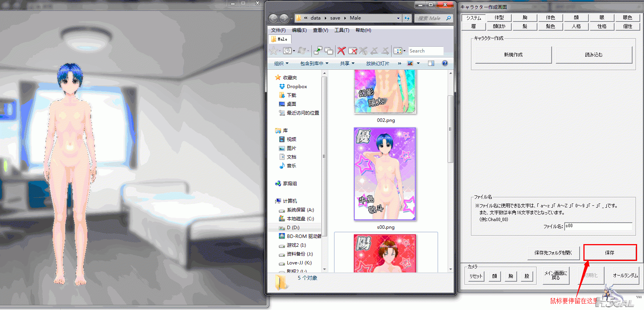Switch to the 性格 tab

pyautogui.click(x=602, y=26)
